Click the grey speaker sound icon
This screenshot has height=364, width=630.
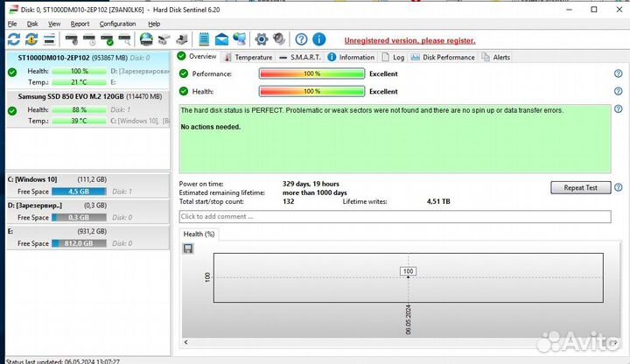point(279,39)
